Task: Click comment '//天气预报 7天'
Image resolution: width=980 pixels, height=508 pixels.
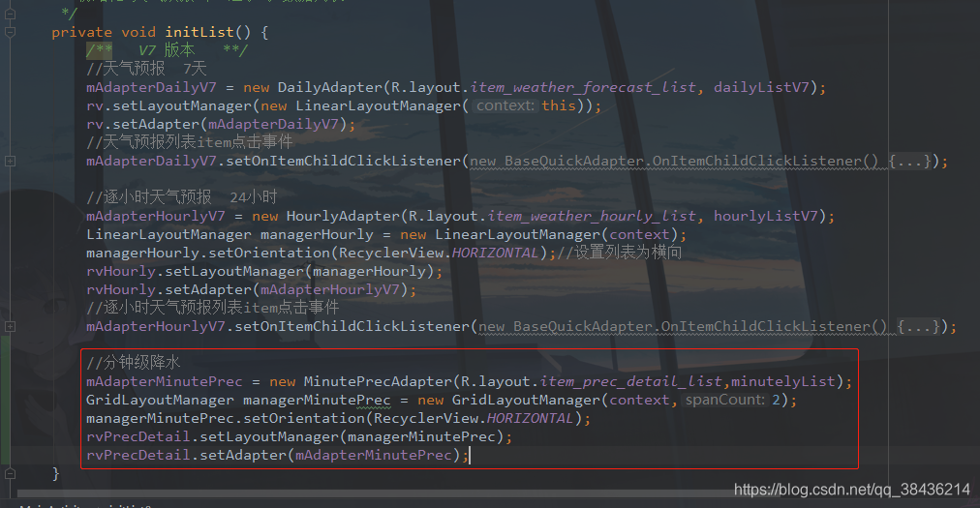Action: [x=146, y=69]
